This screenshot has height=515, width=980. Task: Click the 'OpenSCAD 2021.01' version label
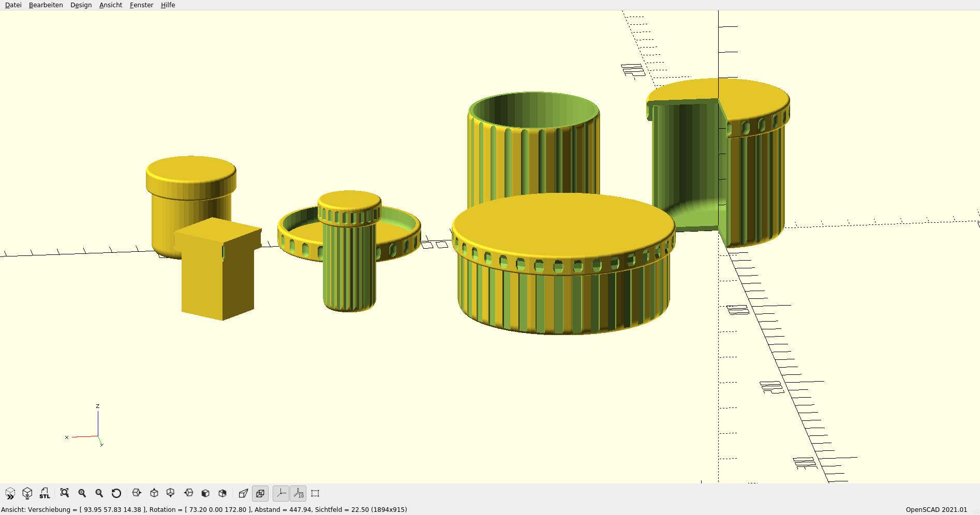(937, 510)
